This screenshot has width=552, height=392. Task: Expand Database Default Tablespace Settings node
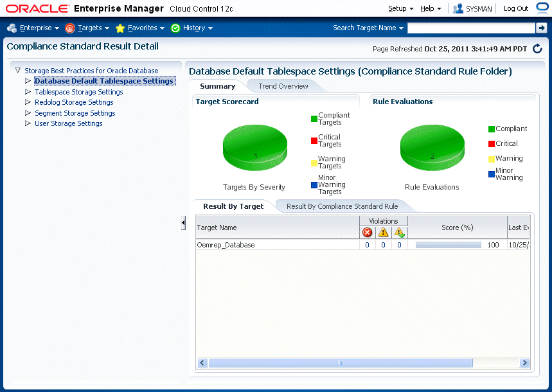[28, 81]
